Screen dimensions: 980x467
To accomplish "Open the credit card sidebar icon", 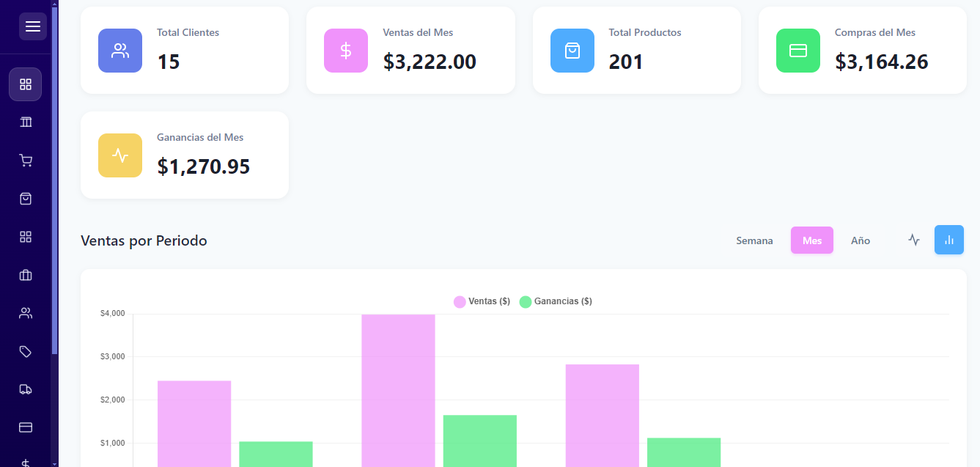I will 26,427.
